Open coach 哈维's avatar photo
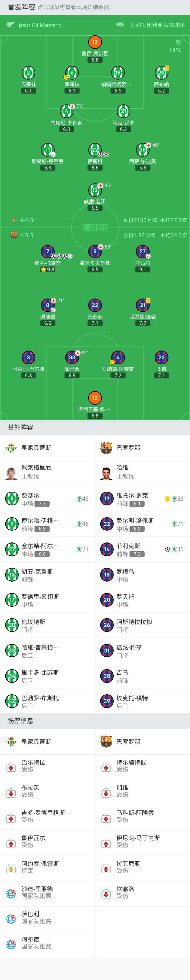Screen dimensions: 190x980 pyautogui.click(x=106, y=473)
